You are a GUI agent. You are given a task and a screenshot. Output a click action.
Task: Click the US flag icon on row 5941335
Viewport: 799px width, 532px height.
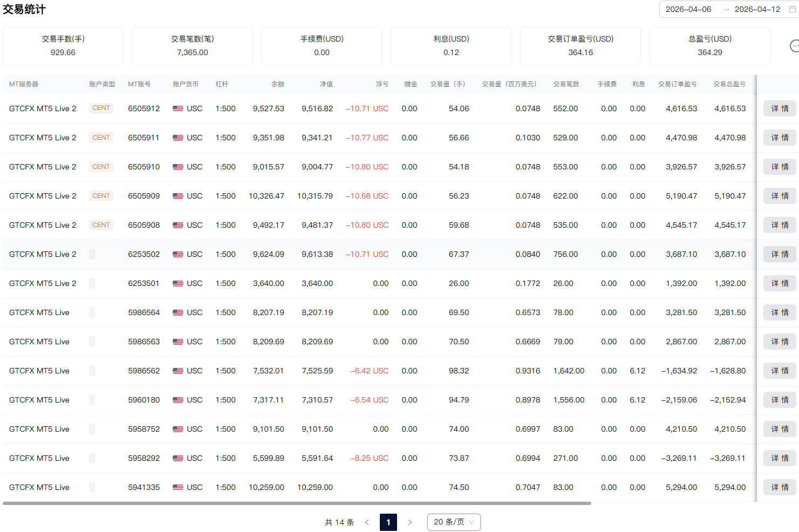tap(178, 487)
